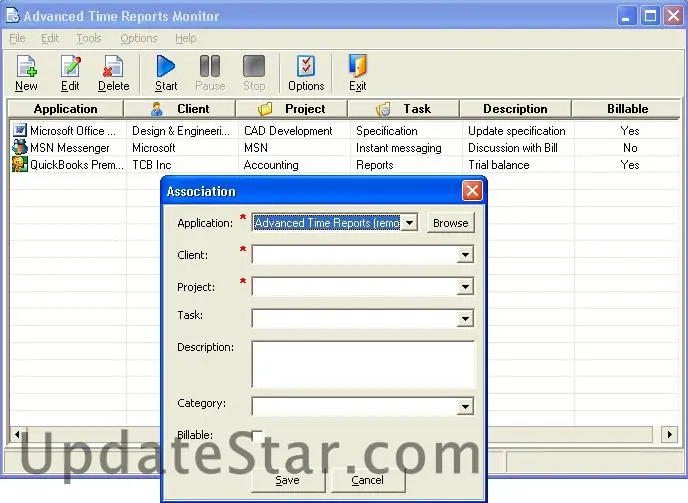Open the Help menu
This screenshot has width=688, height=503.
tap(186, 38)
